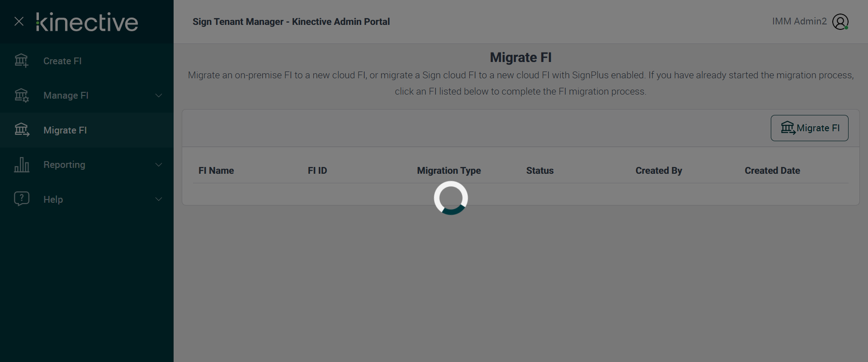The height and width of the screenshot is (362, 868).
Task: Open the Create FI menu item
Action: tap(87, 61)
